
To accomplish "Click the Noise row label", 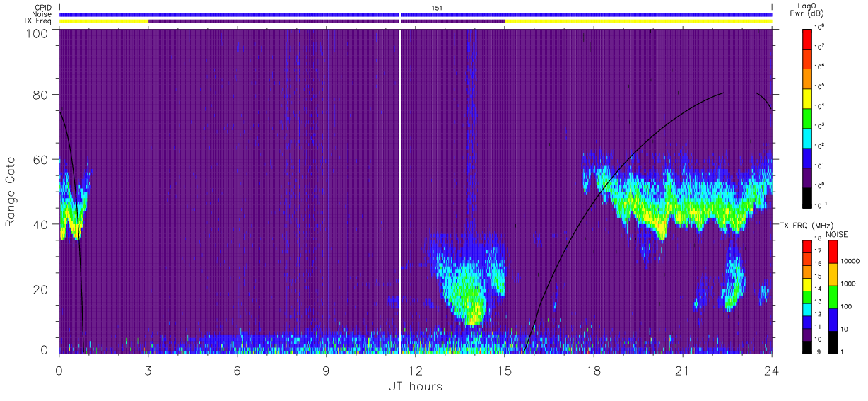I will [41, 14].
